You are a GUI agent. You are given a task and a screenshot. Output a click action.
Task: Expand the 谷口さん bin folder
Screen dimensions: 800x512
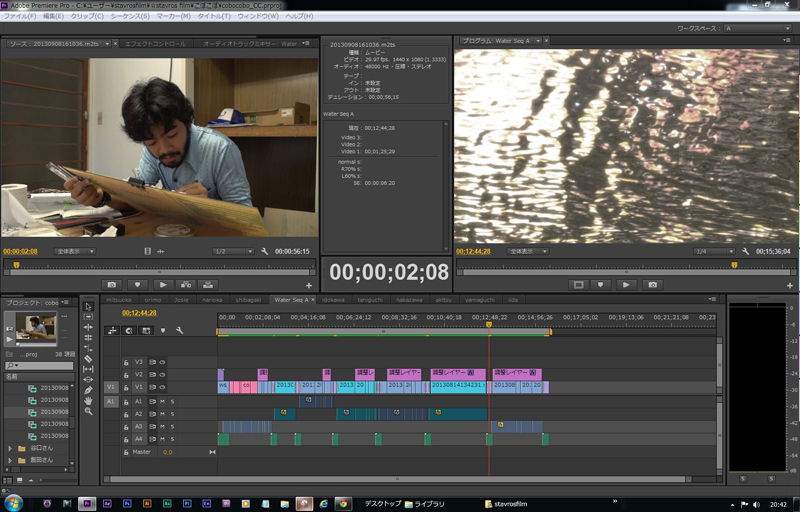pyautogui.click(x=10, y=448)
